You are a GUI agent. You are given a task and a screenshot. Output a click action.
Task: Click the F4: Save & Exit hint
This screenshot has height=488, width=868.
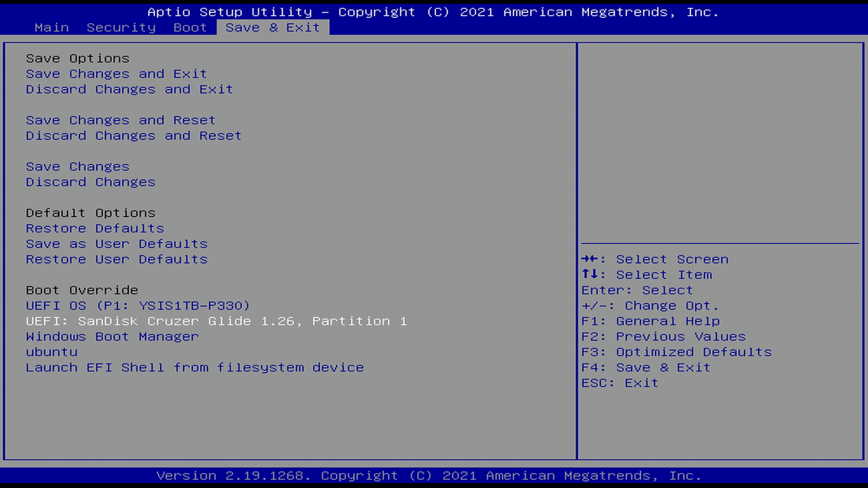[x=646, y=367]
